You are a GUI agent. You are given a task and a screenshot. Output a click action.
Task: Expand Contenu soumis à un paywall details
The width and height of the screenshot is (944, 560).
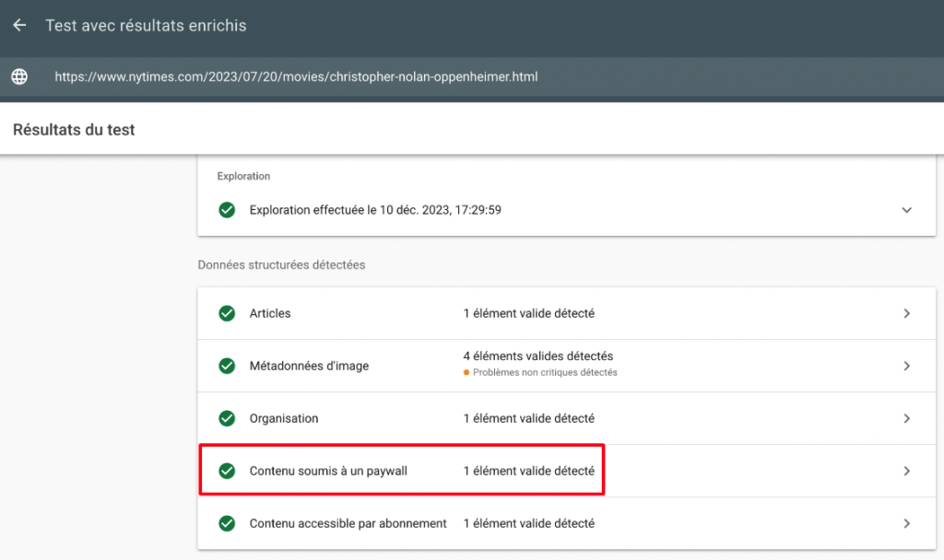point(906,471)
